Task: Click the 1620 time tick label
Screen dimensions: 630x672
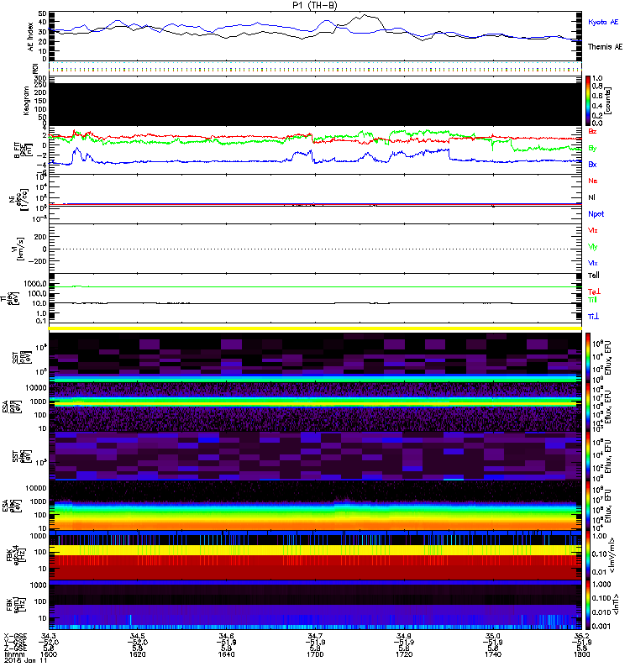Action: (138, 654)
